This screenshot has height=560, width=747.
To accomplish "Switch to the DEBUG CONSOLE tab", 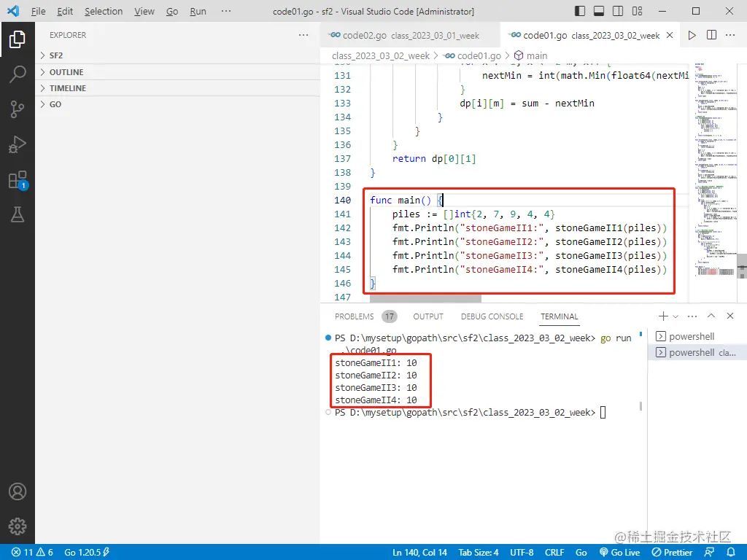I will click(492, 316).
